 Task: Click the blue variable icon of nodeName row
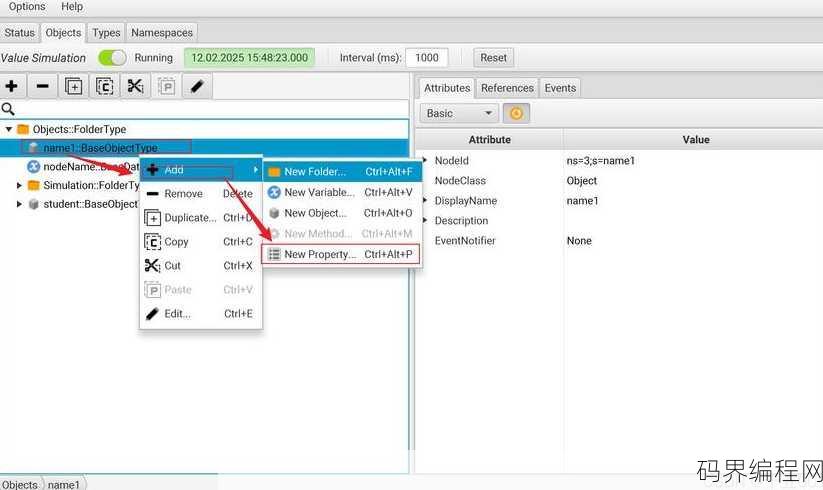(x=34, y=167)
